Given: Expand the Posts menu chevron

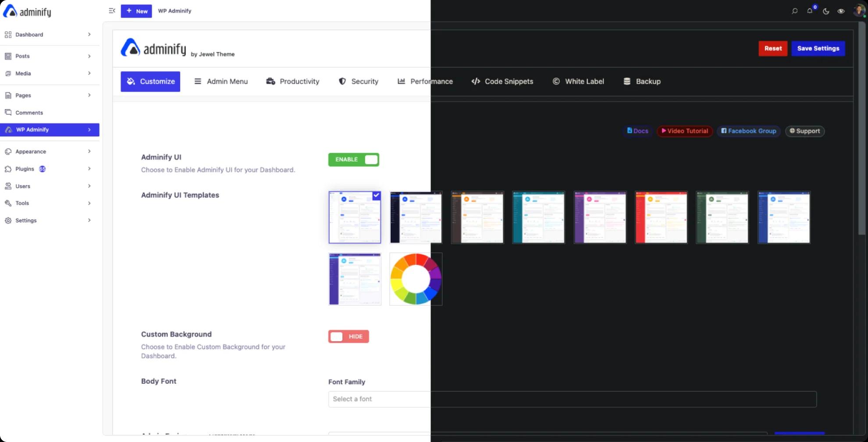Looking at the screenshot, I should click(x=89, y=56).
